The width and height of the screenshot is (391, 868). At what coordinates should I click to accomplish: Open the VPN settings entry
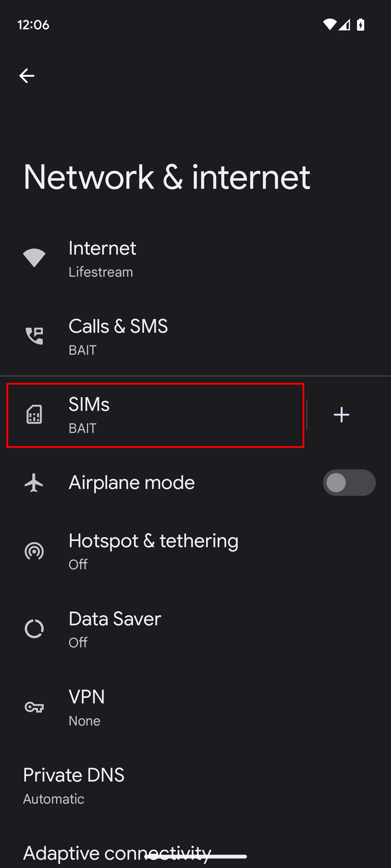(x=87, y=707)
